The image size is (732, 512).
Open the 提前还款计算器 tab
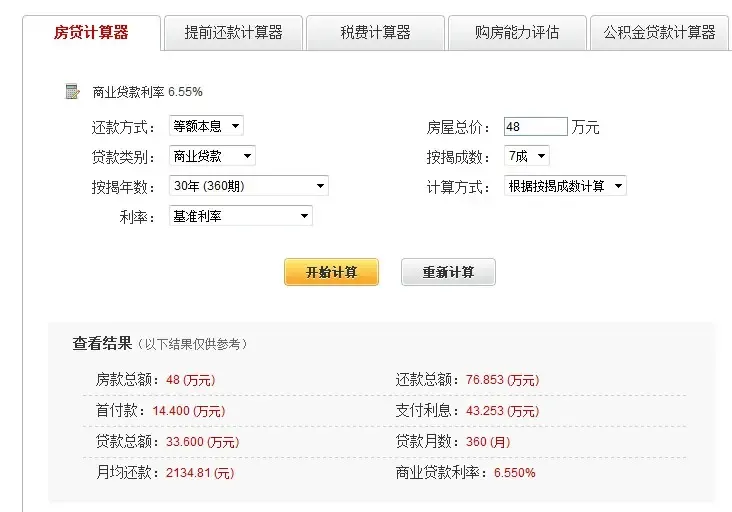click(233, 33)
